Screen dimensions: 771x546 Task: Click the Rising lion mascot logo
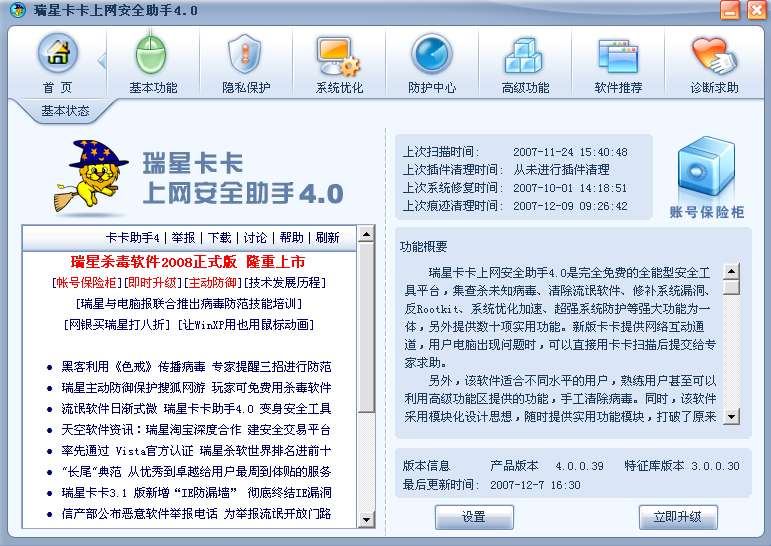click(91, 177)
